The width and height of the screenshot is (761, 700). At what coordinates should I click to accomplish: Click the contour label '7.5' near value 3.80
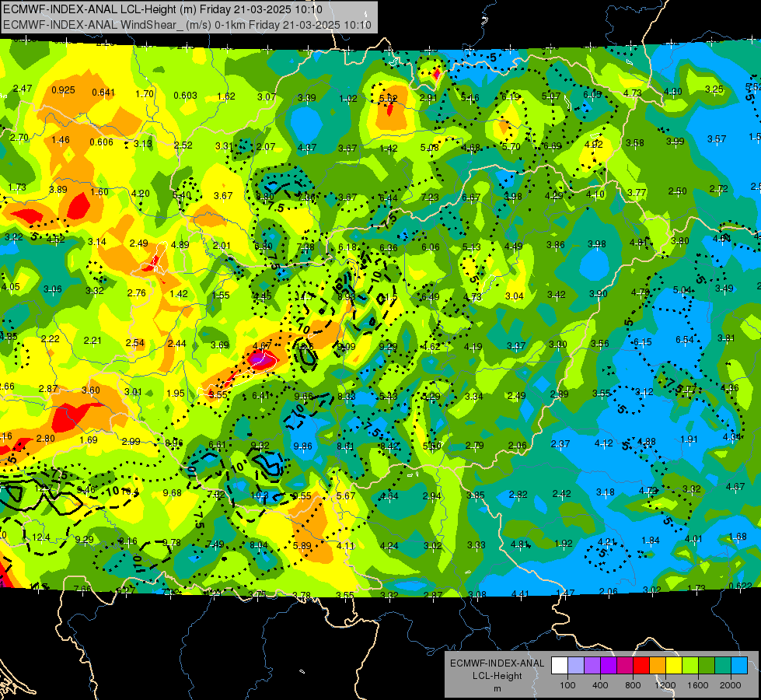tap(276, 208)
